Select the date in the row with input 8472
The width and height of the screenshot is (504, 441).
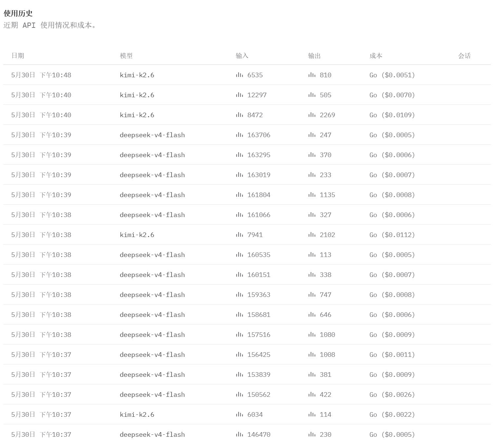(x=41, y=115)
